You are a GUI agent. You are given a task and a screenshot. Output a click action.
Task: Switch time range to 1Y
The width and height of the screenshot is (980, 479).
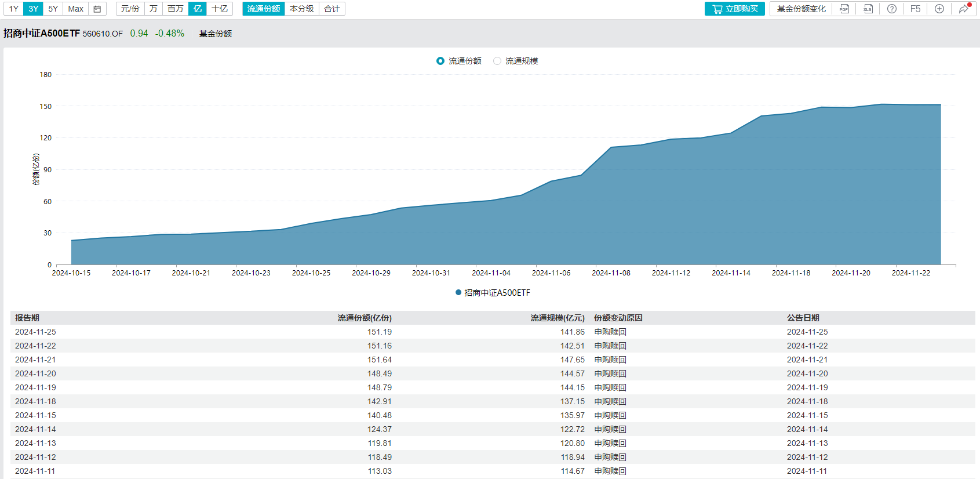pyautogui.click(x=14, y=9)
